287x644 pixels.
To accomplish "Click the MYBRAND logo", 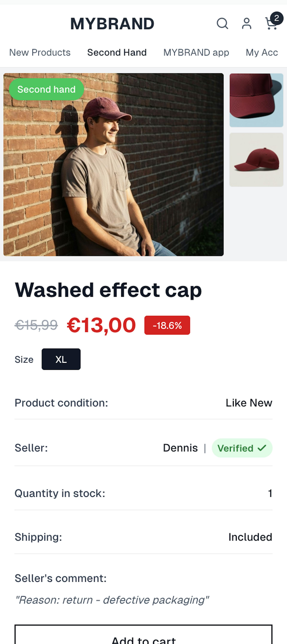I will click(112, 24).
